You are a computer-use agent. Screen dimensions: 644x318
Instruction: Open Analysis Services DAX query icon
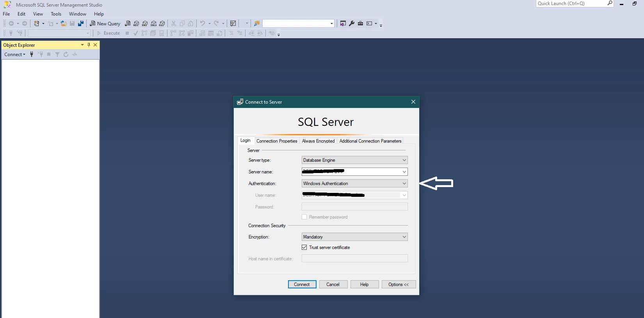[162, 23]
